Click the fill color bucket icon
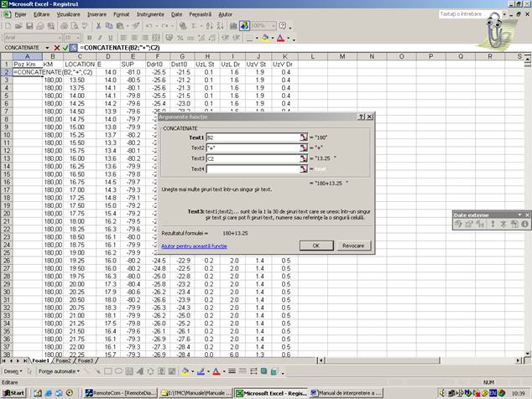 tap(266, 38)
